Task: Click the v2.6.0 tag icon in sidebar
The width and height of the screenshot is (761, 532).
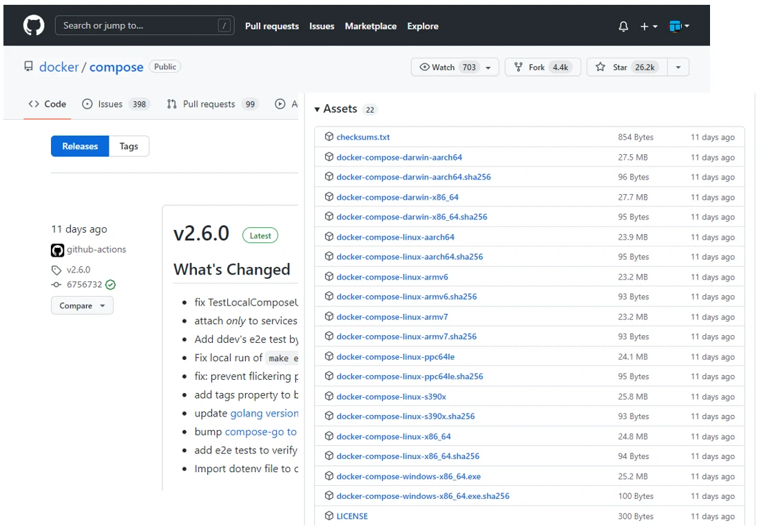Action: tap(56, 270)
